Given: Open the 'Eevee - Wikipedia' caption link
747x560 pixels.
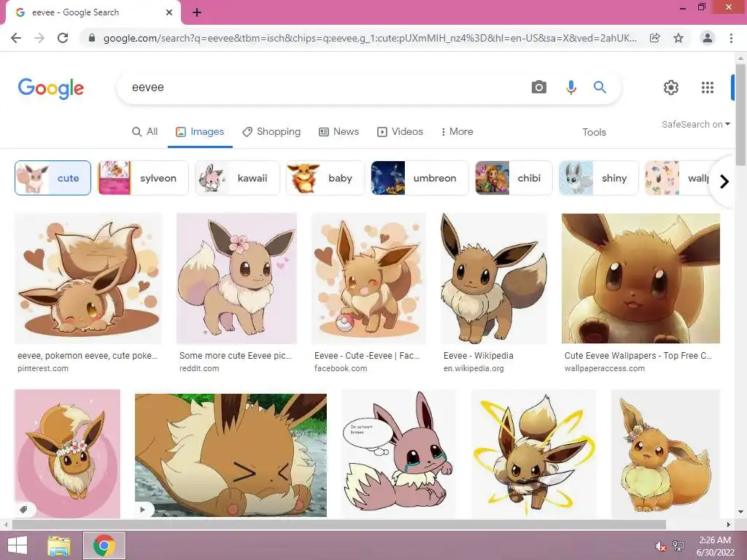Looking at the screenshot, I should click(479, 356).
